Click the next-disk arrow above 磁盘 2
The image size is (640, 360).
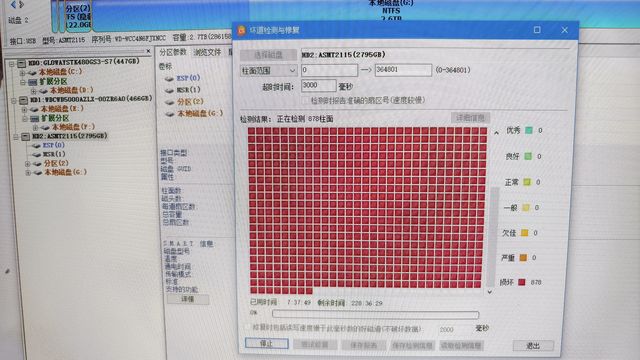click(22, 4)
